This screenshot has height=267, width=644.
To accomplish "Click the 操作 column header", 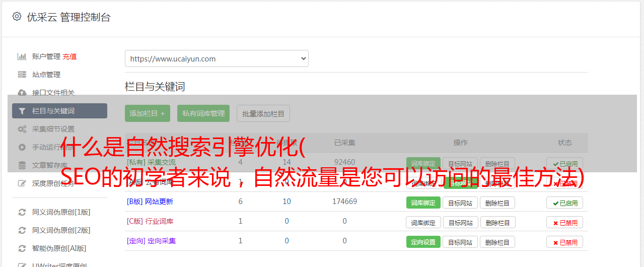I will pyautogui.click(x=460, y=143).
